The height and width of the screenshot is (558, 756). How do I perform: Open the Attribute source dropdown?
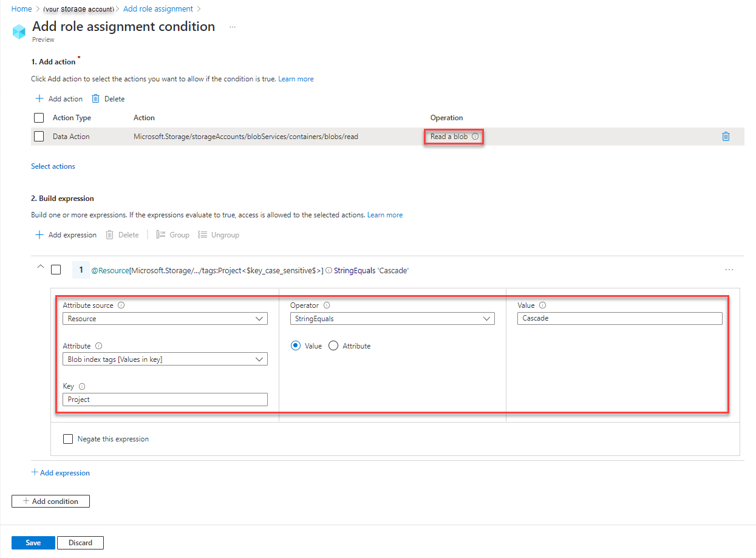coord(165,319)
